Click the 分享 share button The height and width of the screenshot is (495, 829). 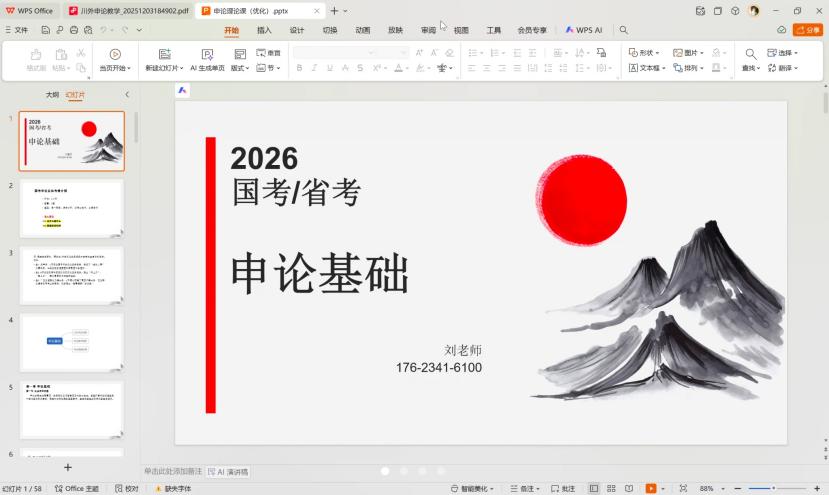[807, 30]
